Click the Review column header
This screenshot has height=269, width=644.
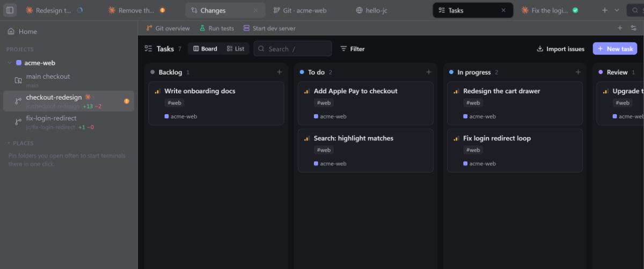click(x=617, y=72)
